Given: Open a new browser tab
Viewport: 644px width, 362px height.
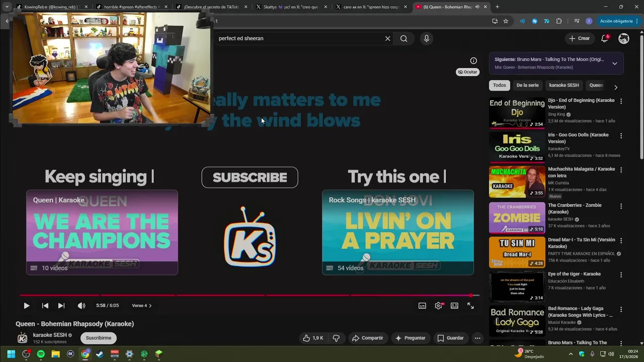Looking at the screenshot, I should pyautogui.click(x=497, y=7).
